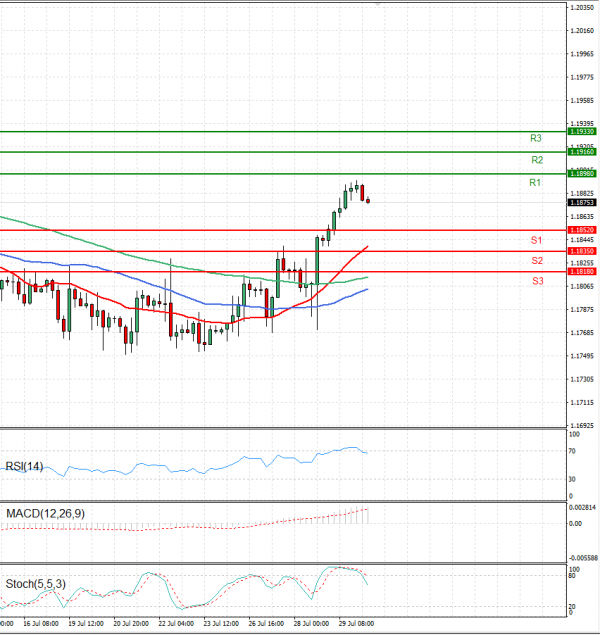
Task: Click the 1.18445 price axis value
Action: [582, 240]
